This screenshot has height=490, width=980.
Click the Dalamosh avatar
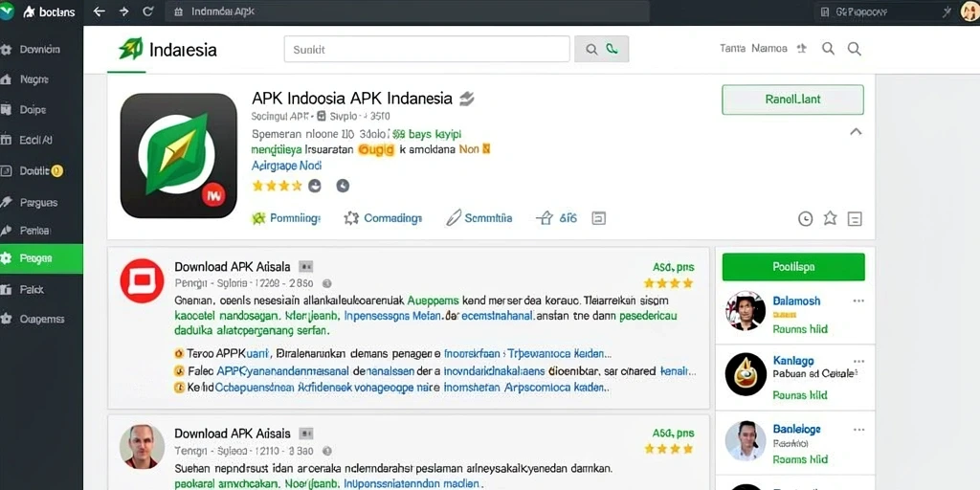(x=746, y=311)
